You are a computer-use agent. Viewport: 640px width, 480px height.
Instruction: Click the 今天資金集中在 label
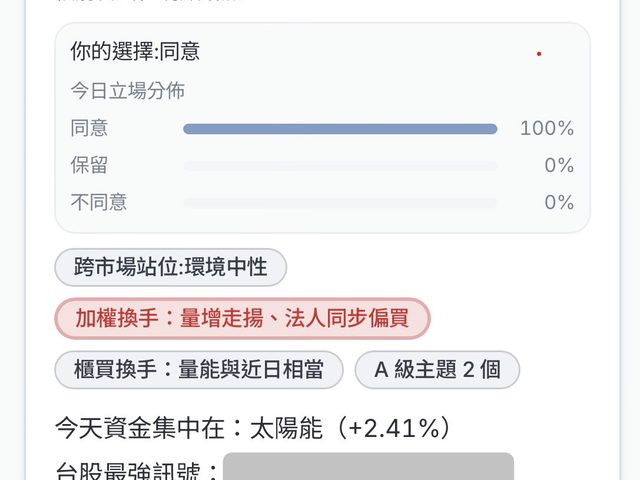coord(140,428)
